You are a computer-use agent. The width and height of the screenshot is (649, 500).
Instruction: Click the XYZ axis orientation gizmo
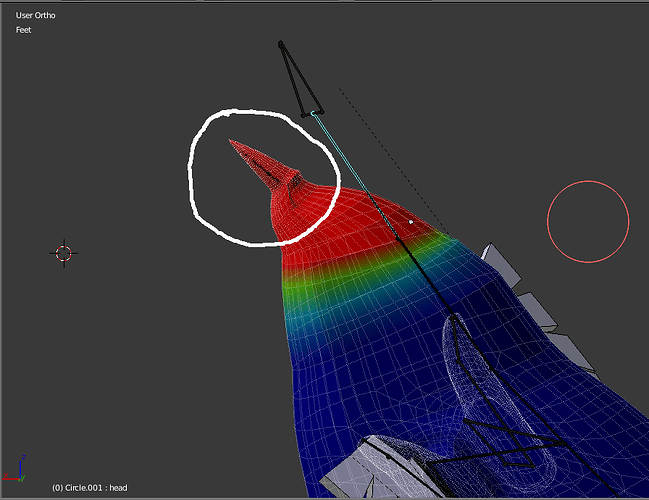(14, 469)
